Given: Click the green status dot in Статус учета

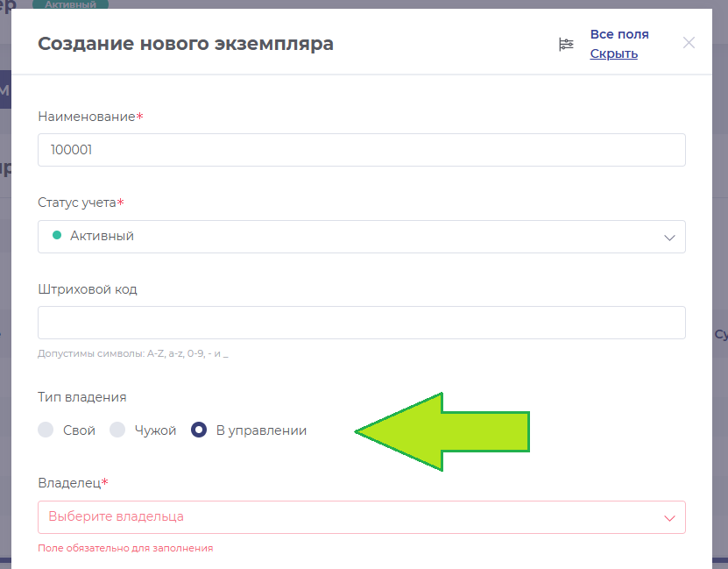Looking at the screenshot, I should (x=57, y=236).
